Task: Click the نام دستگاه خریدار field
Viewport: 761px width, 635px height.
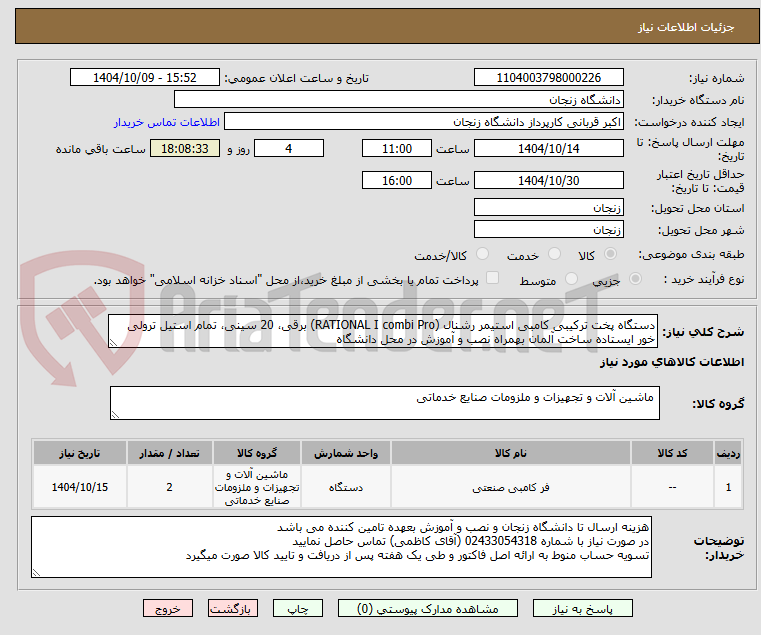Action: (398, 100)
